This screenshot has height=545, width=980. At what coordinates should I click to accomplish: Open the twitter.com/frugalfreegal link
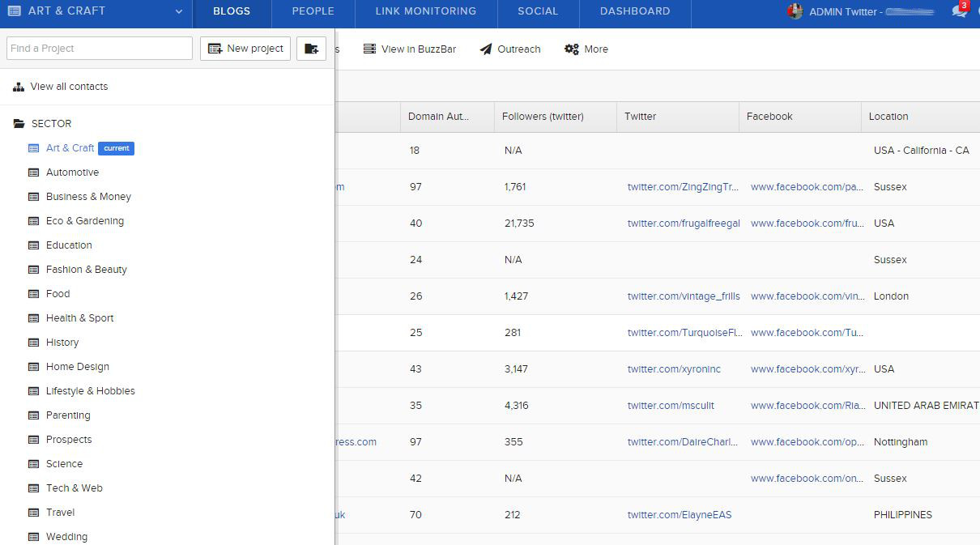684,224
